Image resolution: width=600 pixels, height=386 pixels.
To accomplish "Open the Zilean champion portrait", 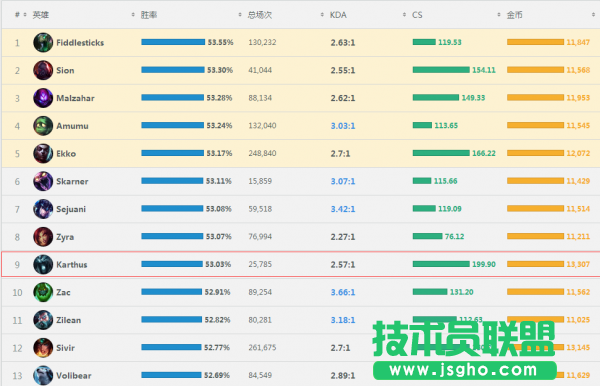I will 43,320.
